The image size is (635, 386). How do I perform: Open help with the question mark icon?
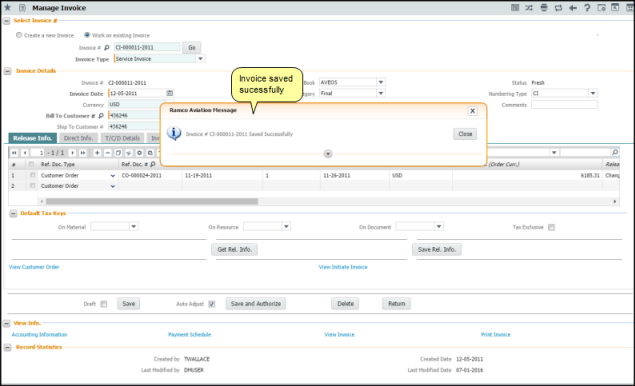[x=587, y=7]
